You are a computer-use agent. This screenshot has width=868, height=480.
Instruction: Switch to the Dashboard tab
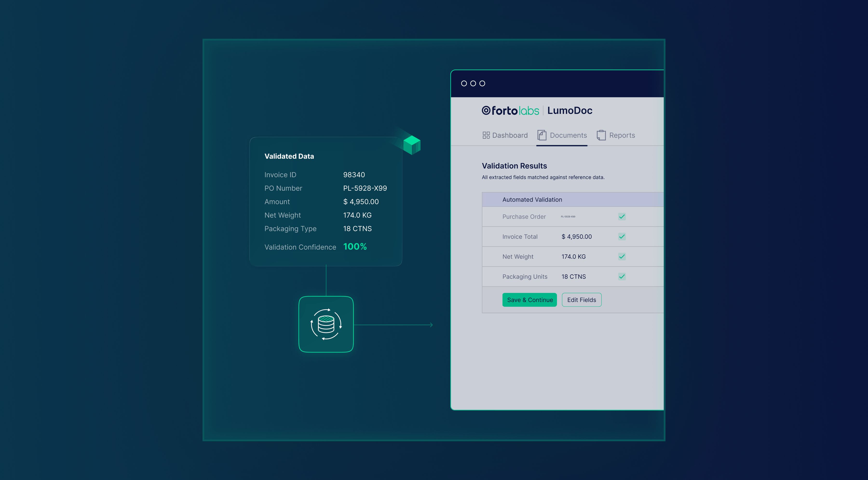[509, 135]
